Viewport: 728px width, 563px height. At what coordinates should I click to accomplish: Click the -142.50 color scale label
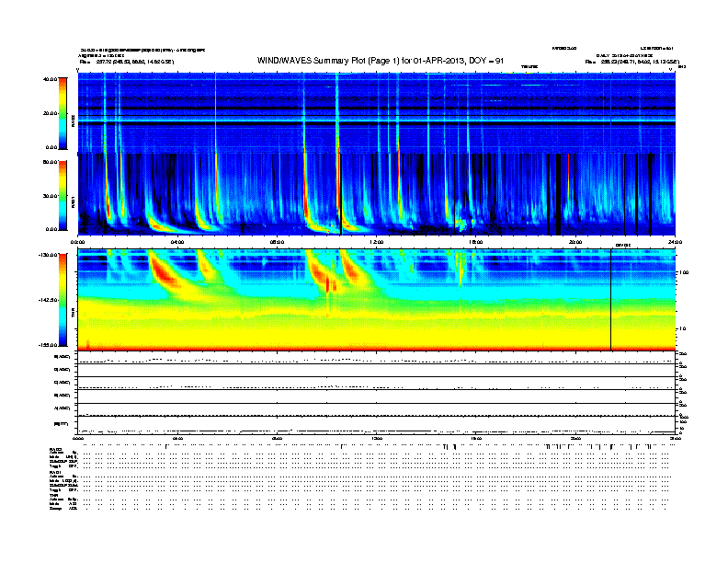click(48, 300)
